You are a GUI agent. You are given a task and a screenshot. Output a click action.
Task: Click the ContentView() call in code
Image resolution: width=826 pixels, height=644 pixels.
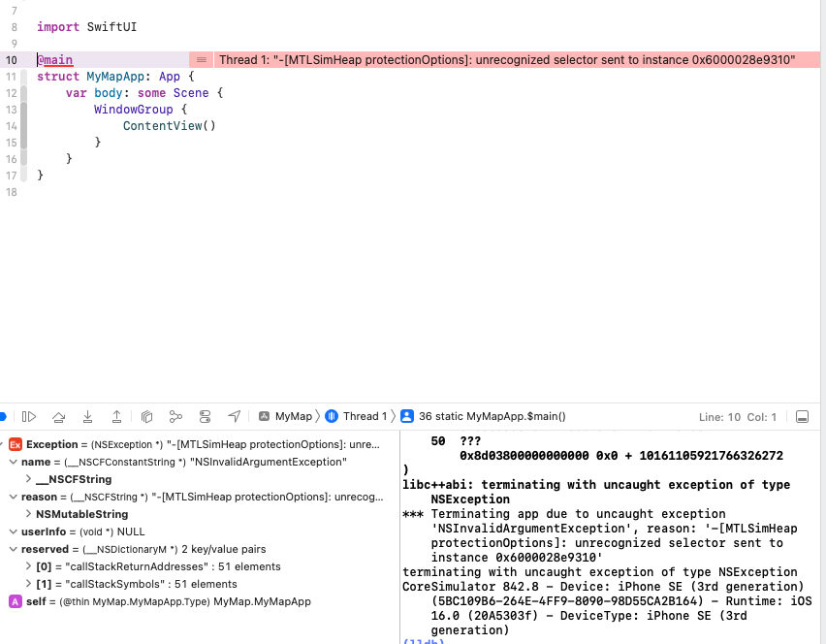[169, 126]
